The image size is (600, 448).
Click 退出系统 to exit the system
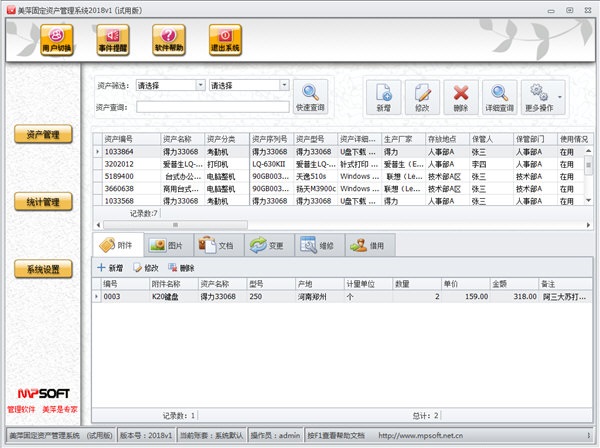(x=226, y=40)
